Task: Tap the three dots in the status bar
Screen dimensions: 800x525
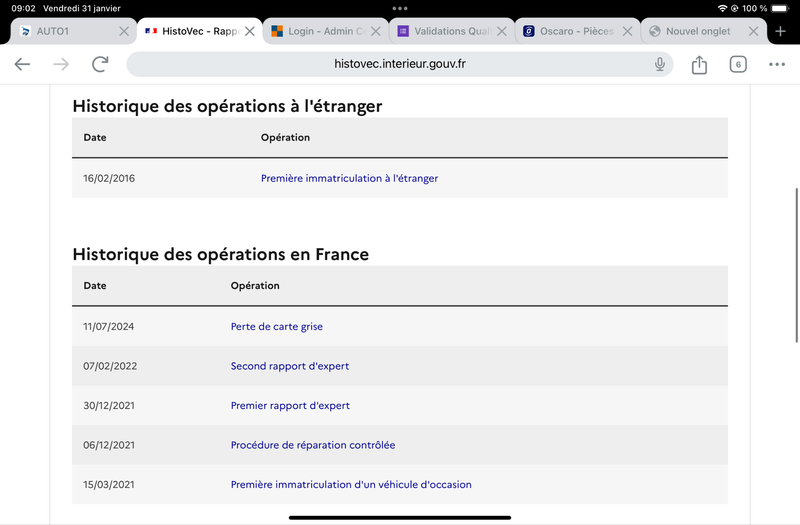Action: click(399, 8)
